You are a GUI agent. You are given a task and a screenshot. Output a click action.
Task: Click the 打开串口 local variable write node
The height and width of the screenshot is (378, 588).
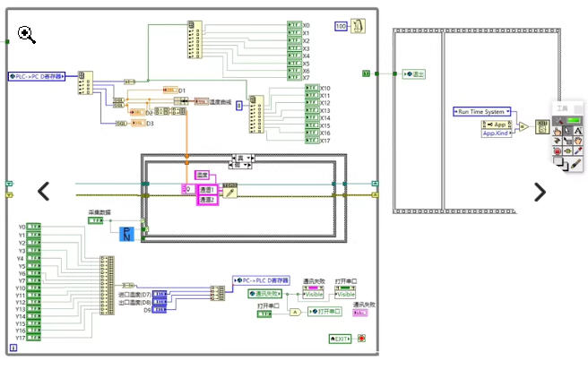pyautogui.click(x=324, y=312)
